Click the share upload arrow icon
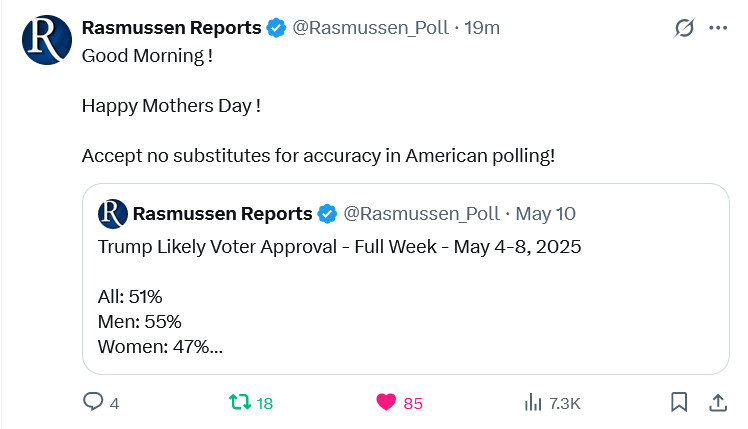748x429 pixels. click(x=717, y=402)
